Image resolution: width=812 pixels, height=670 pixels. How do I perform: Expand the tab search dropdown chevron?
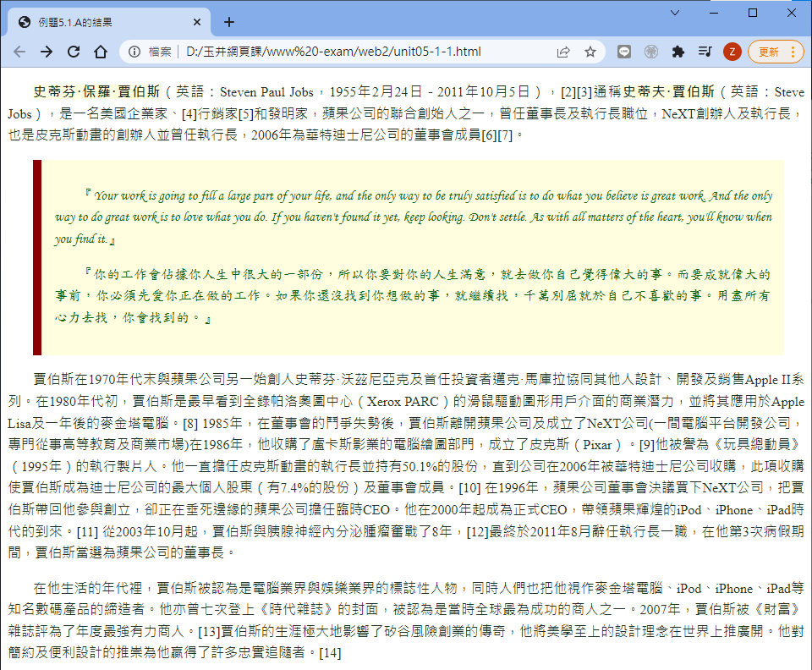(x=674, y=14)
